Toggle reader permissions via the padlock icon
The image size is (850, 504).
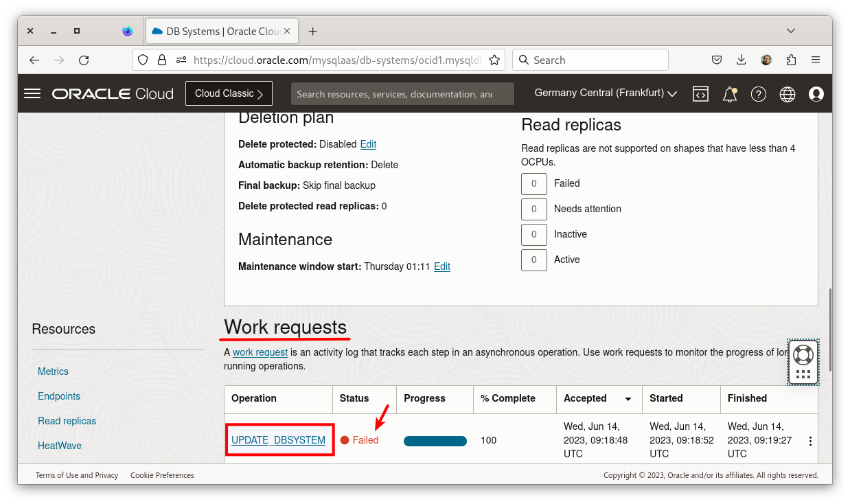(x=161, y=60)
